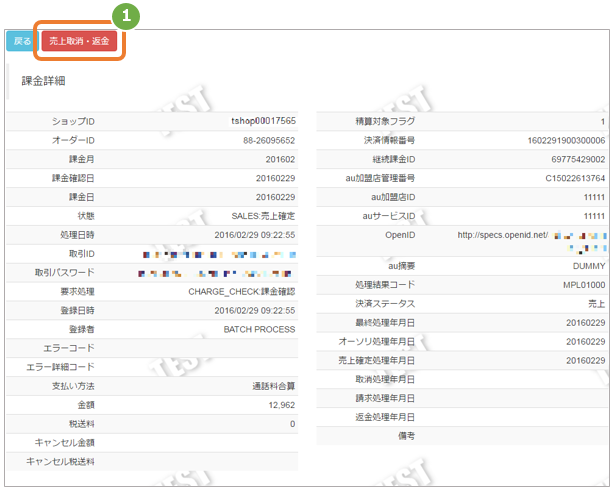
Task: Click the 処理結果コード label
Action: click(385, 285)
